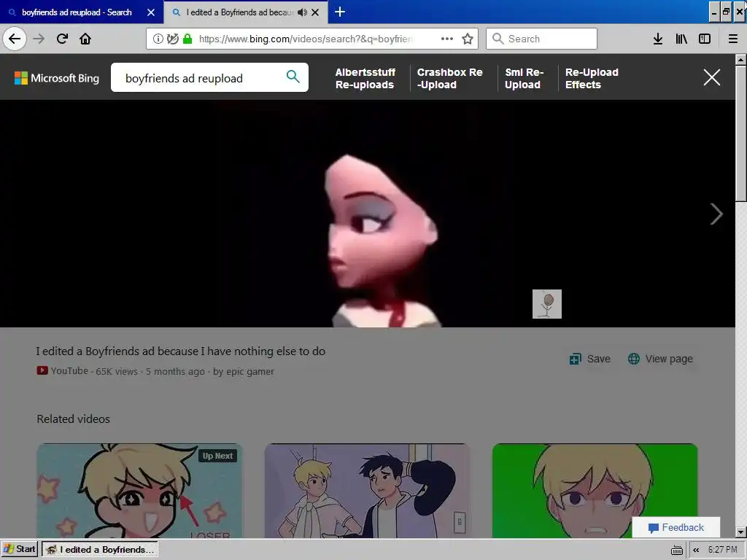Open the library bookshelf icon
Screen dimensions: 747x560
tap(681, 39)
